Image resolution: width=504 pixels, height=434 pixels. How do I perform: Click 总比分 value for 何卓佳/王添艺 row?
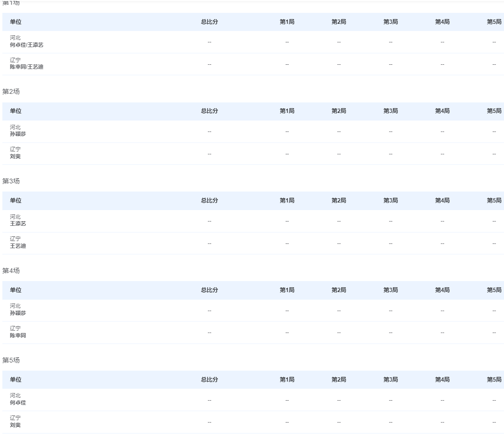click(209, 42)
